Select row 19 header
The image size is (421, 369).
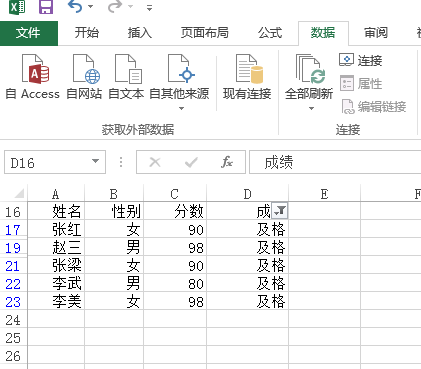click(13, 248)
